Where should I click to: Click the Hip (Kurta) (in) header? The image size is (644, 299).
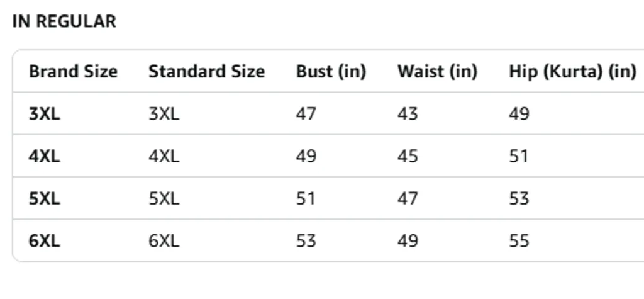[x=572, y=72]
